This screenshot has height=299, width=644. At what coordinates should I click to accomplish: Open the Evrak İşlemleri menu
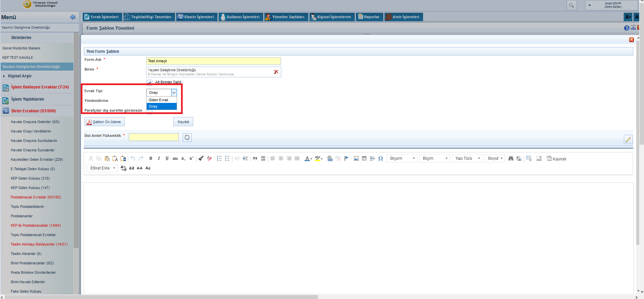(x=102, y=17)
